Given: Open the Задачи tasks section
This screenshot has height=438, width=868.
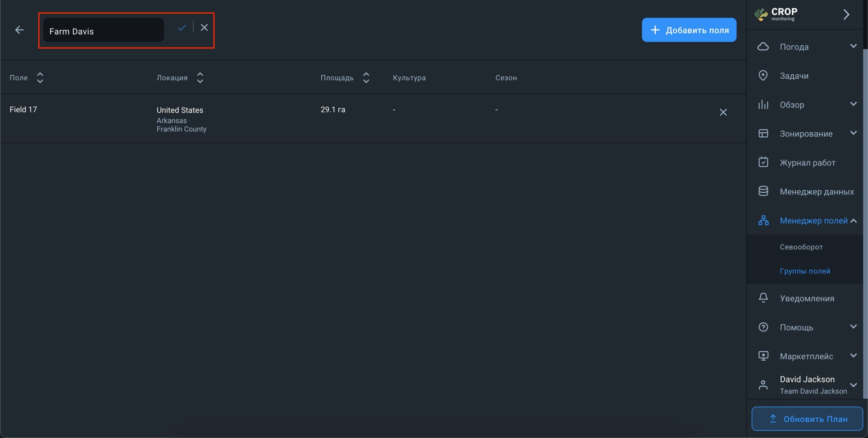Looking at the screenshot, I should [x=794, y=76].
